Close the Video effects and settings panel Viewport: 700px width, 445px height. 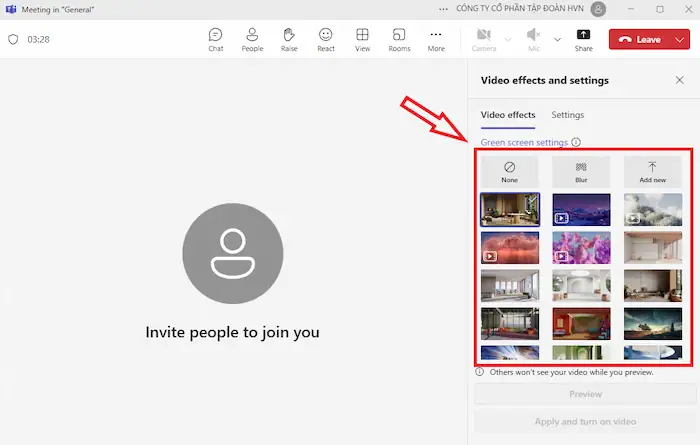680,80
